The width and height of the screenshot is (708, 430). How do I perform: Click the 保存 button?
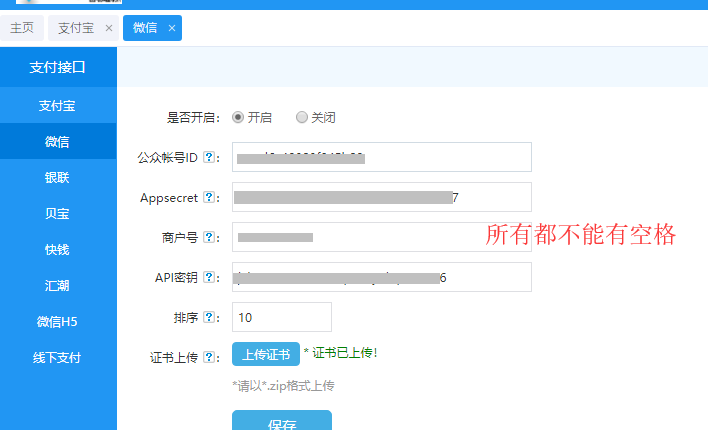coord(282,422)
